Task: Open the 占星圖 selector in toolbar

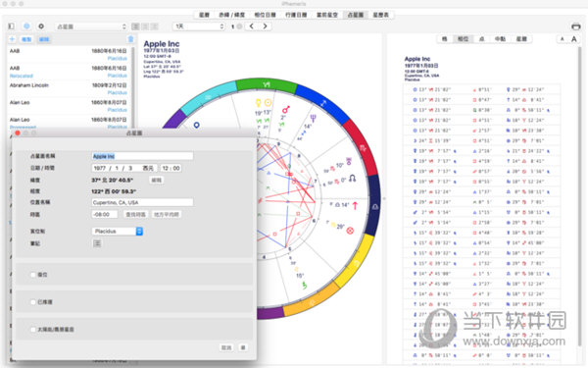Action: [x=91, y=26]
